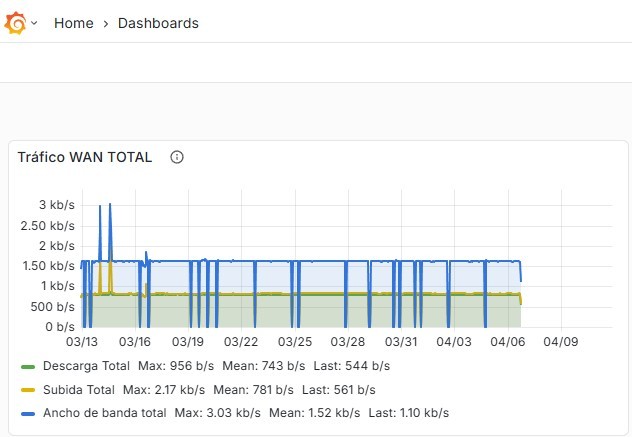Click the 03/31 date on the x-axis

pos(401,342)
